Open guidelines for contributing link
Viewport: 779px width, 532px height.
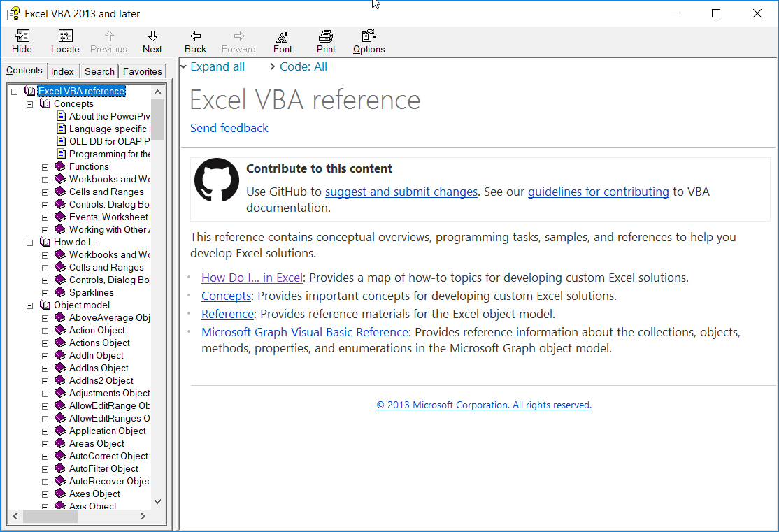[x=598, y=192]
